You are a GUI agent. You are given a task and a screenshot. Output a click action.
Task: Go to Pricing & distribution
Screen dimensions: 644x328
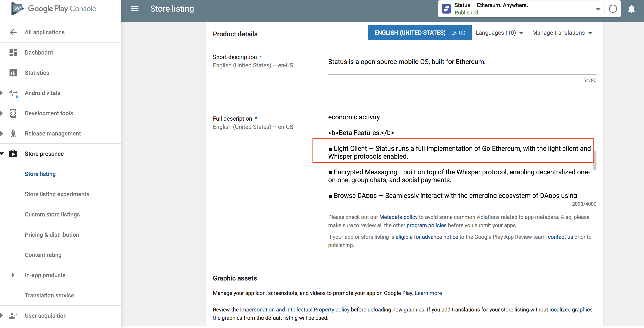pyautogui.click(x=52, y=235)
